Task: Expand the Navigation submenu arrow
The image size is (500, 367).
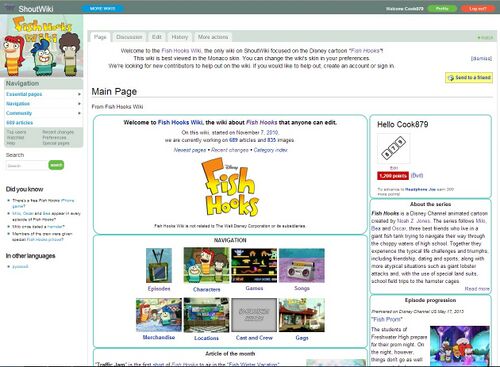Action: (79, 104)
